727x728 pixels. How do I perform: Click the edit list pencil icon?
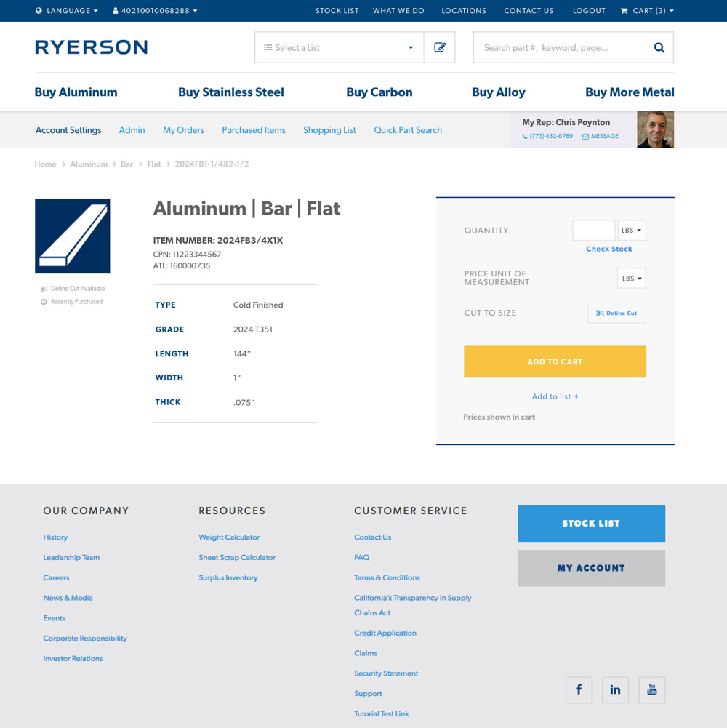tap(440, 47)
